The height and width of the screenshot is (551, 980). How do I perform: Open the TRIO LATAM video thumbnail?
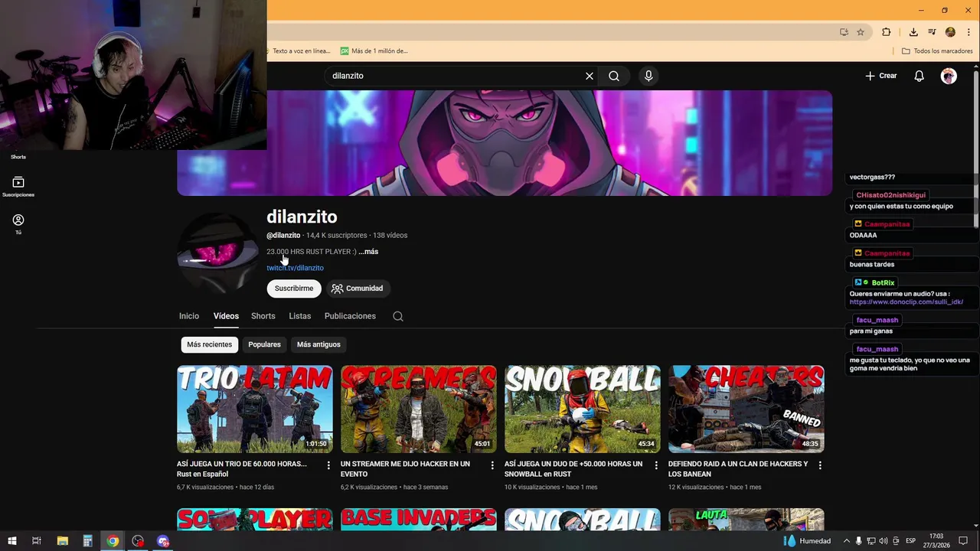tap(255, 409)
